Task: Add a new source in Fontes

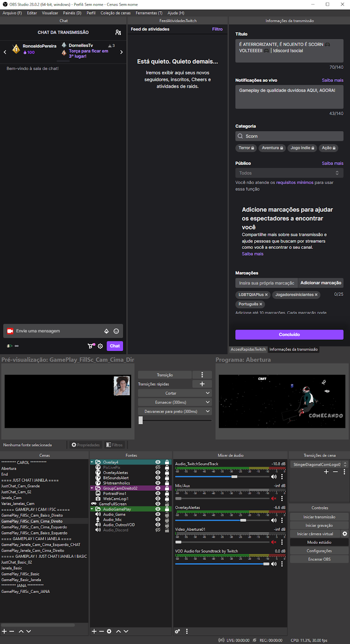Action: [x=94, y=632]
